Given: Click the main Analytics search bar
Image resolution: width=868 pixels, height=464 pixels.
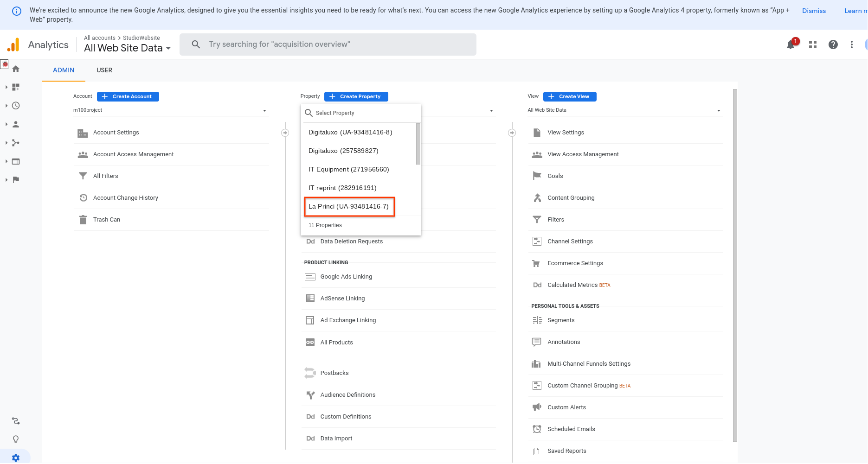Looking at the screenshot, I should [x=328, y=44].
